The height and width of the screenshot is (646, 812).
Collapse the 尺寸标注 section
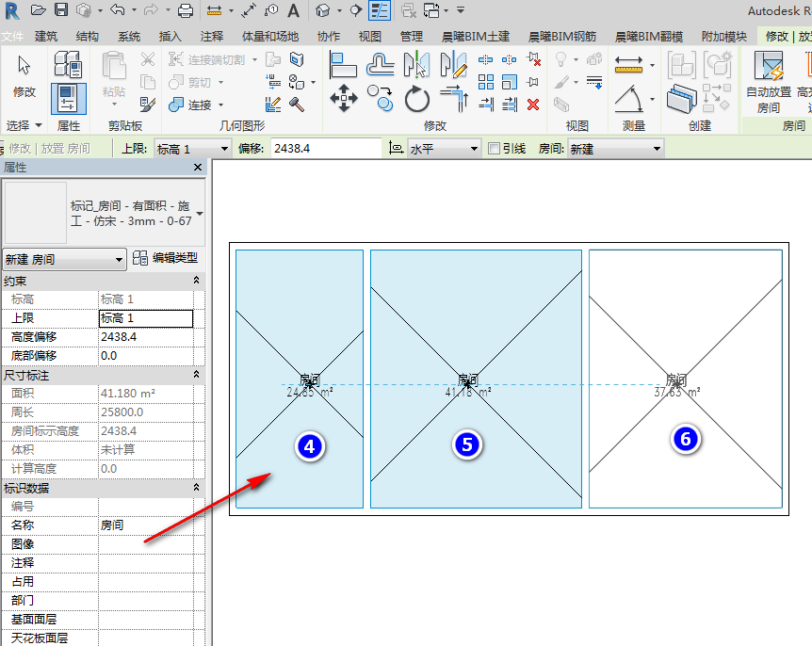coord(196,374)
